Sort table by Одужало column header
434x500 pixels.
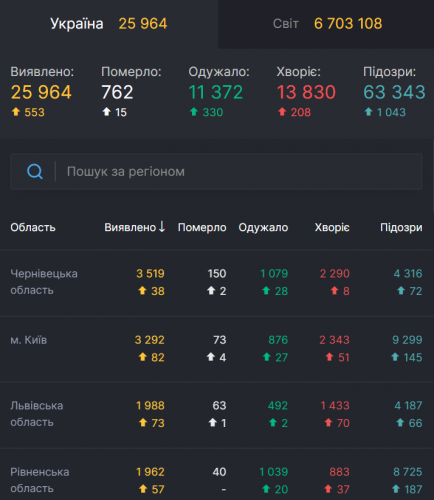tap(263, 227)
